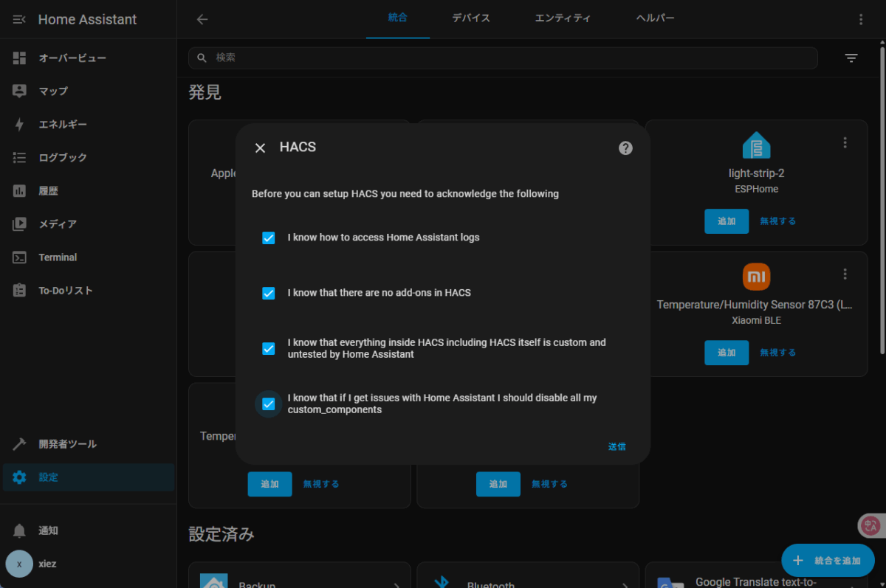This screenshot has height=588, width=886.
Task: Click 統合を追加 add integration button
Action: 828,561
